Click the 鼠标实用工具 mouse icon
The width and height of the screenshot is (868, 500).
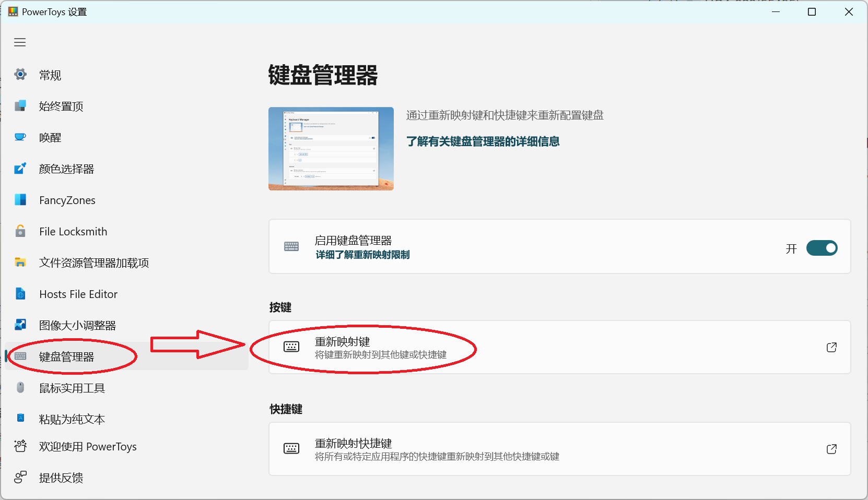pyautogui.click(x=20, y=387)
